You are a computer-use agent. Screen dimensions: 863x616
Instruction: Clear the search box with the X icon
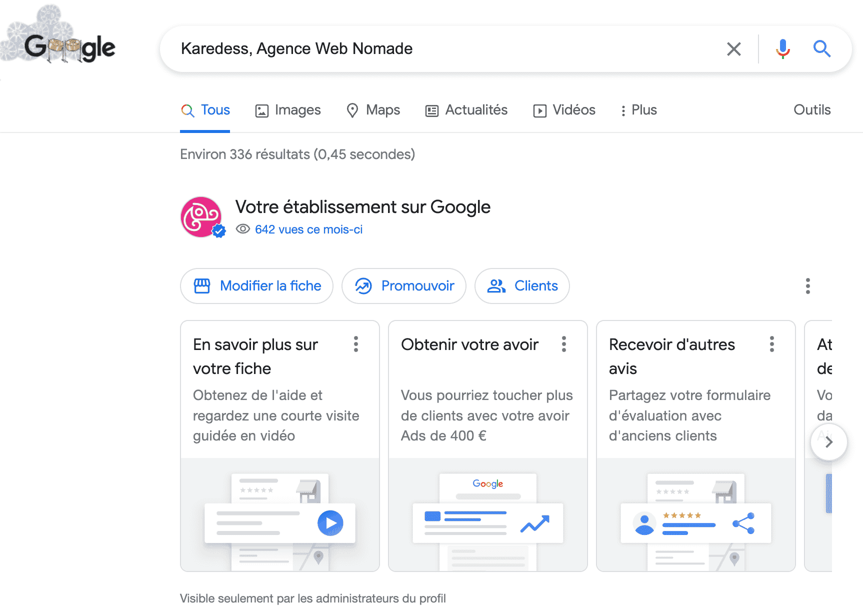pyautogui.click(x=733, y=49)
